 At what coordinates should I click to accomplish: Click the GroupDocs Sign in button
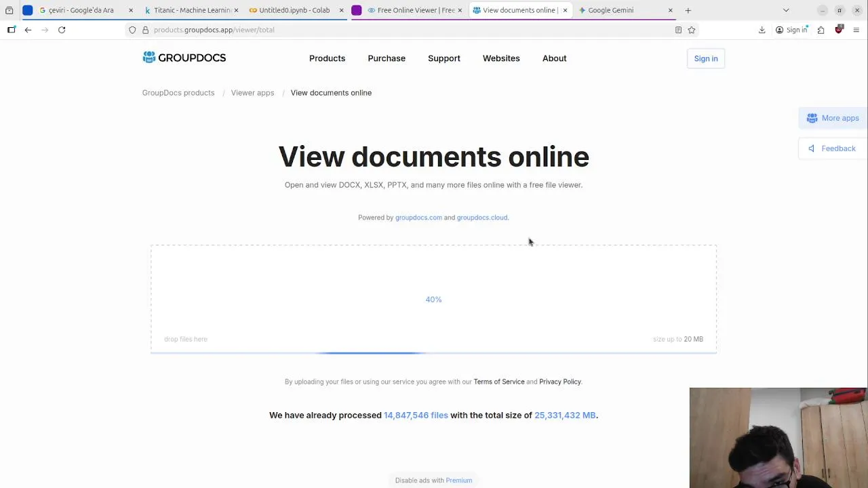pos(706,58)
